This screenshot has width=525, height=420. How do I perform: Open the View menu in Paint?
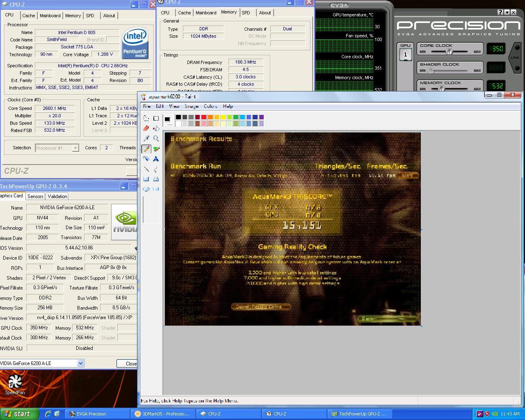coord(174,106)
